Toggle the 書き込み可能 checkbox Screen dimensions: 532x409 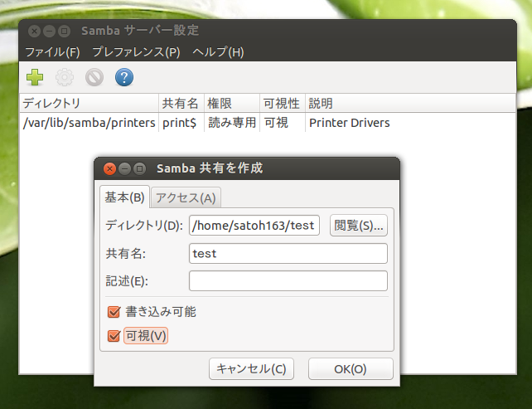click(x=114, y=312)
